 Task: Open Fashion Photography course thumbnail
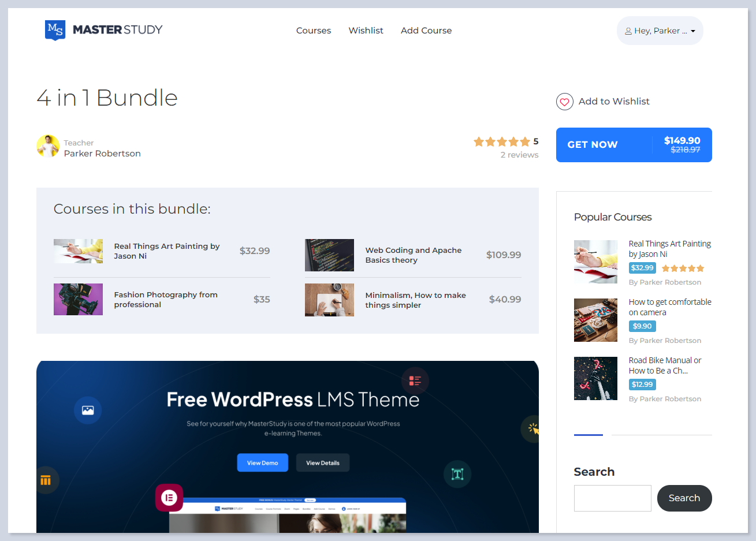78,299
